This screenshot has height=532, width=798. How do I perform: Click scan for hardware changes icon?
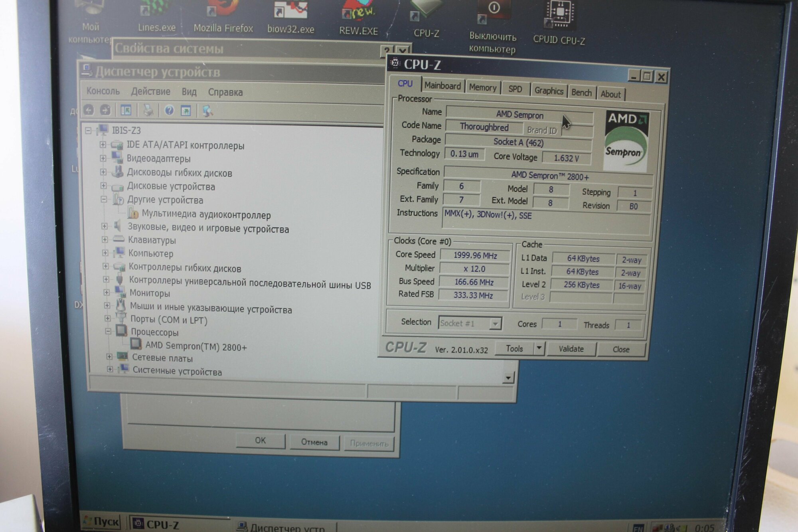click(207, 111)
